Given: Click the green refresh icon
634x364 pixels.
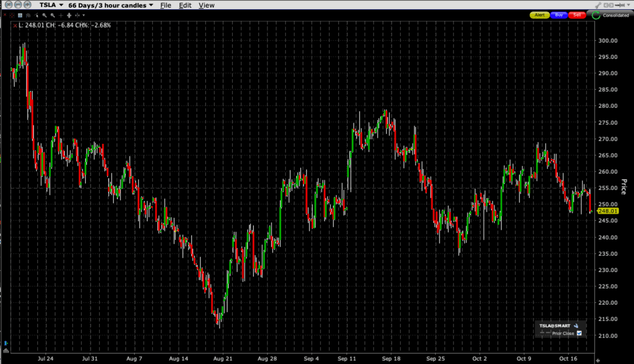Looking at the screenshot, I should pos(595,16).
